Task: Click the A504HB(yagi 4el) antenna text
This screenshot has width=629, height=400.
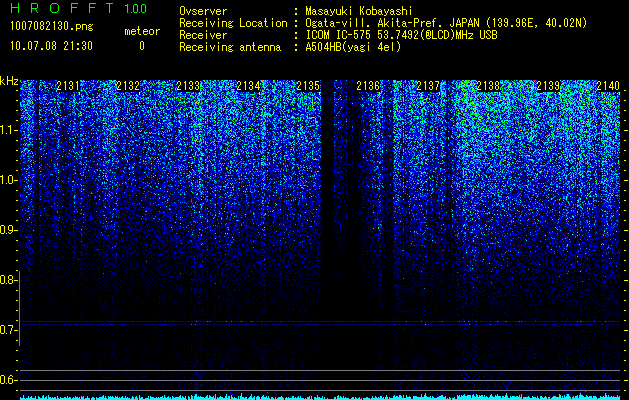Action: pos(353,47)
